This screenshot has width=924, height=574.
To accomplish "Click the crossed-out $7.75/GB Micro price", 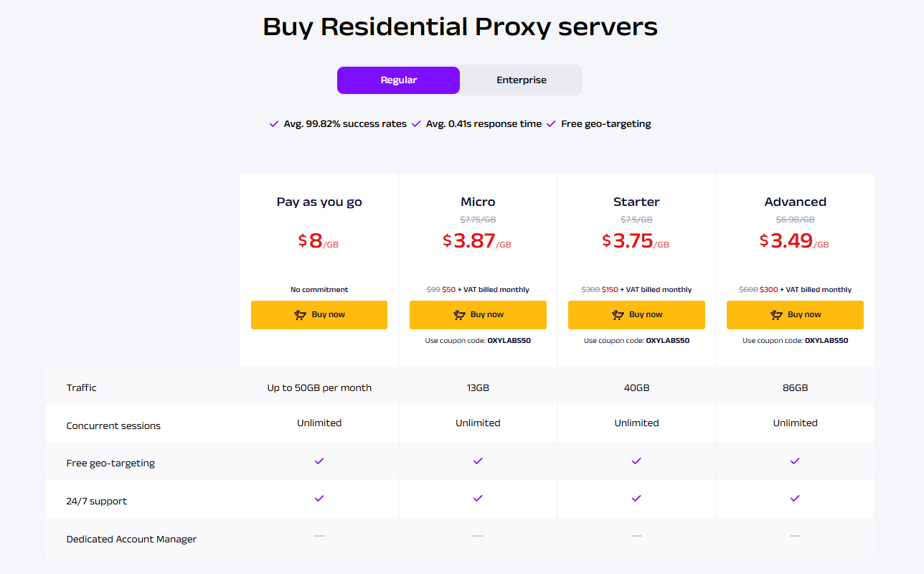I will (478, 220).
